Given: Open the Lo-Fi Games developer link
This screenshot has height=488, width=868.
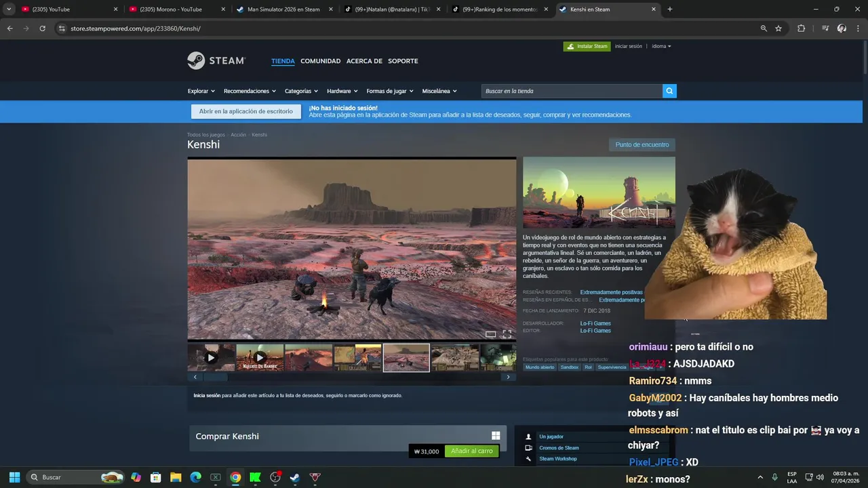Looking at the screenshot, I should [x=595, y=323].
